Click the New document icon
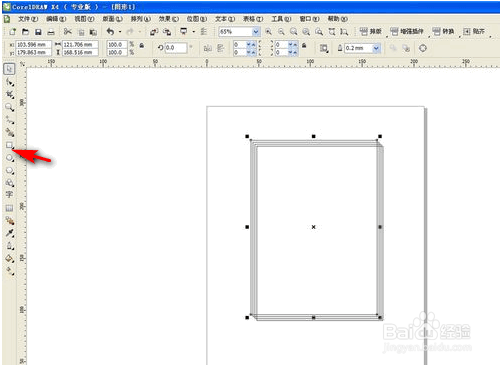500x365 pixels. pos(13,32)
